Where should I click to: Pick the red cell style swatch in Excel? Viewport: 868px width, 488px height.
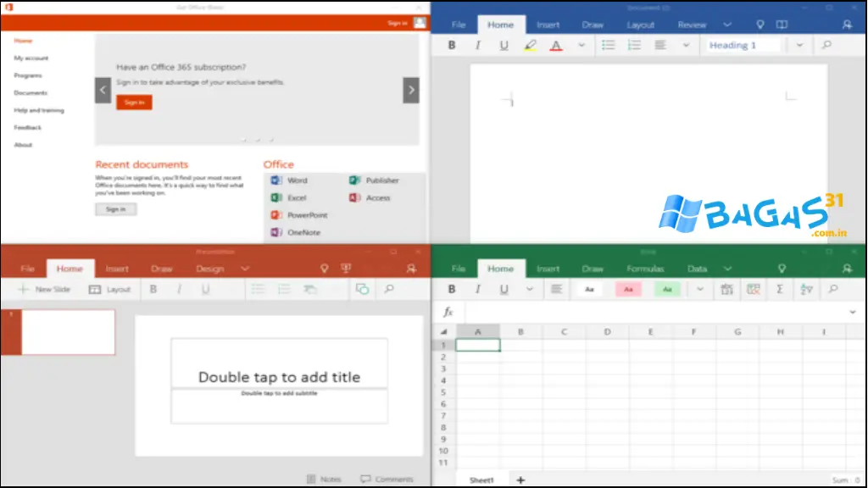[x=628, y=289]
